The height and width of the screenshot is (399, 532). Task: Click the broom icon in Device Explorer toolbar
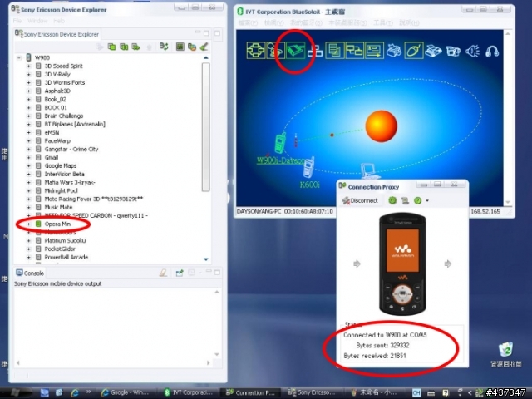tap(204, 47)
